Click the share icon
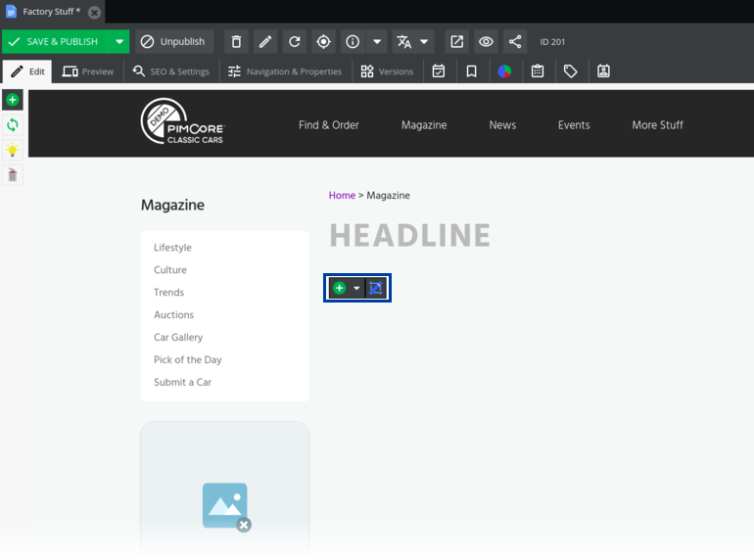 pos(515,42)
